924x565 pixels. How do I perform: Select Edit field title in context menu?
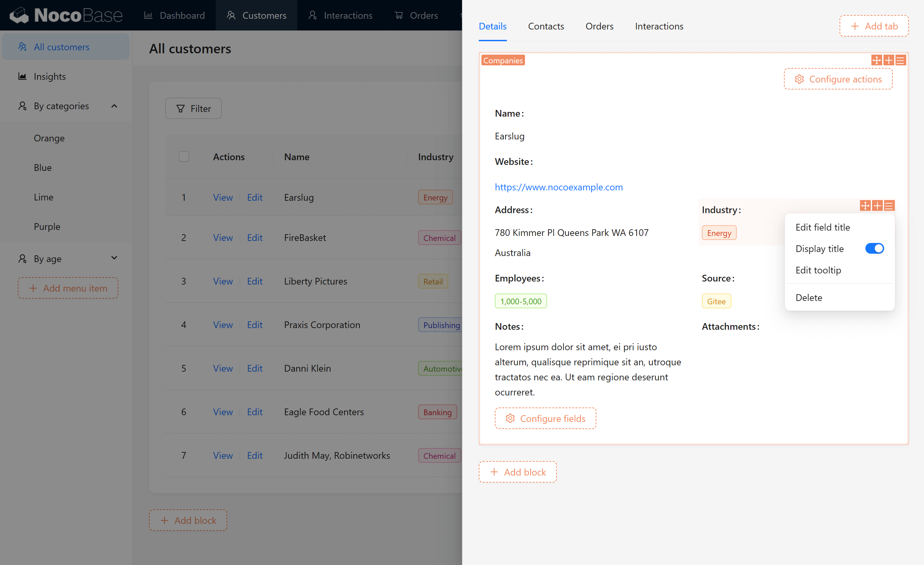pyautogui.click(x=823, y=227)
